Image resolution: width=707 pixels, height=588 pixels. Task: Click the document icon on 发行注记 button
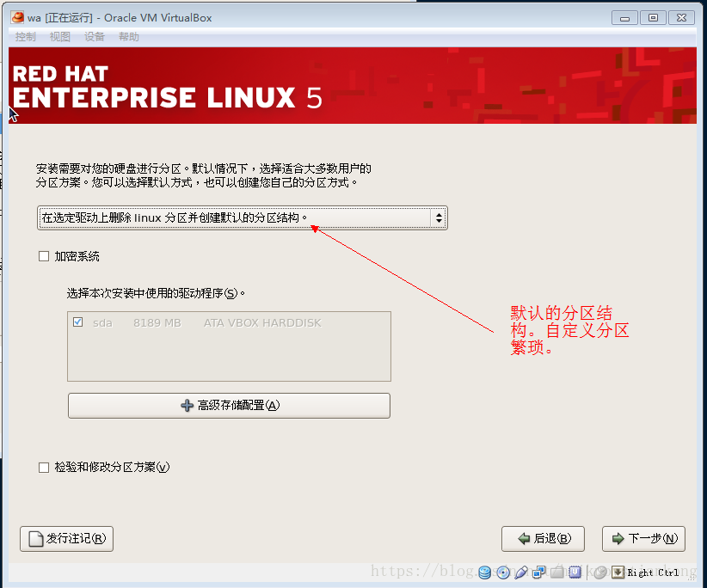click(x=35, y=539)
